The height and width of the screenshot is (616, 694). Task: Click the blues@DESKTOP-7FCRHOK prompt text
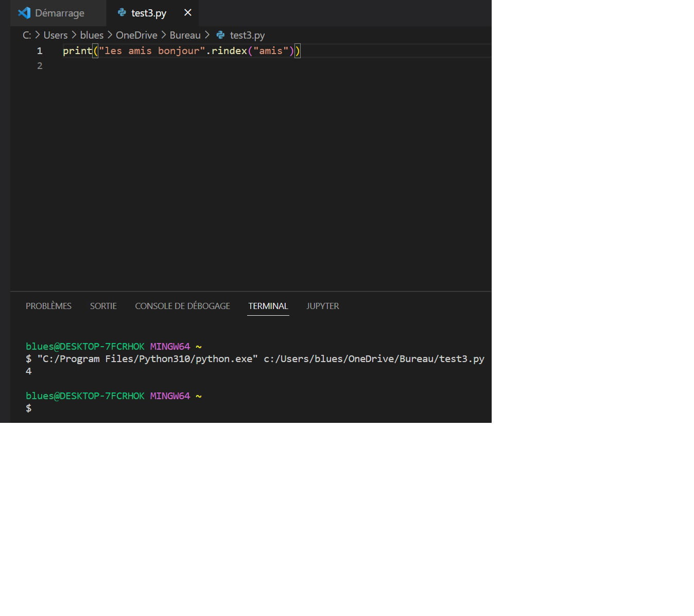[84, 347]
